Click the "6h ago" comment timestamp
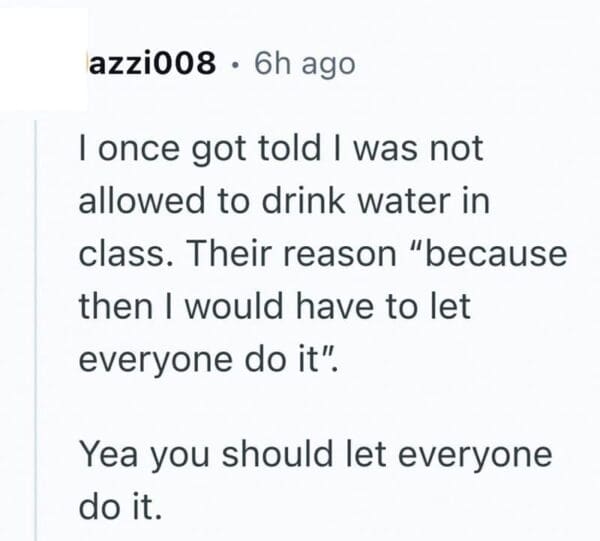Screen dimensions: 600x541 [x=305, y=64]
